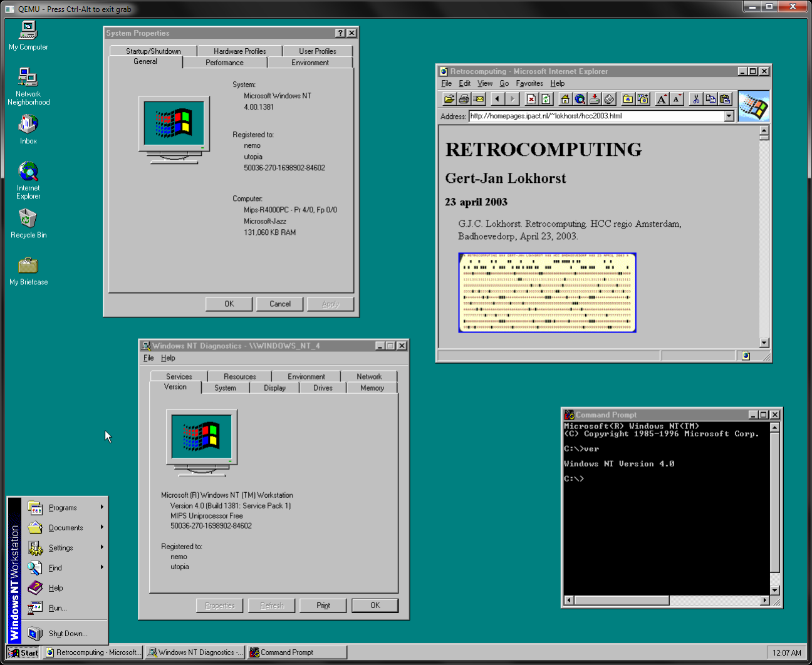812x665 pixels.
Task: Refresh the page with green arrows icon
Action: [x=546, y=98]
